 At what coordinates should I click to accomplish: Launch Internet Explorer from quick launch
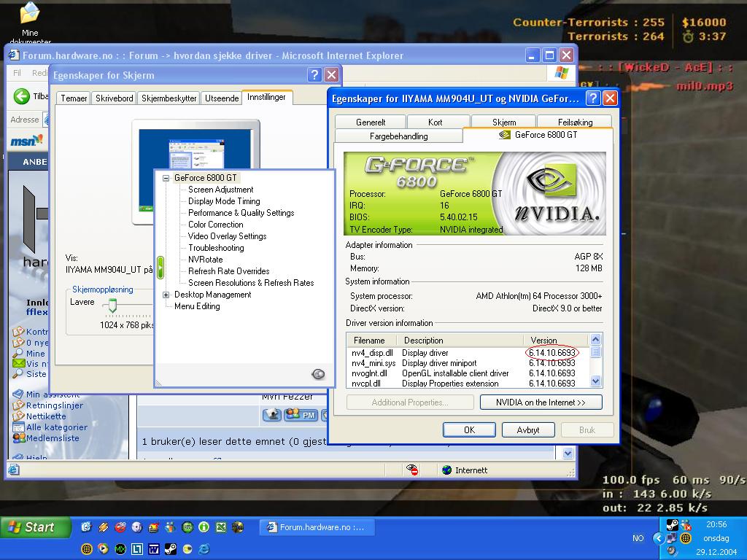click(x=204, y=549)
